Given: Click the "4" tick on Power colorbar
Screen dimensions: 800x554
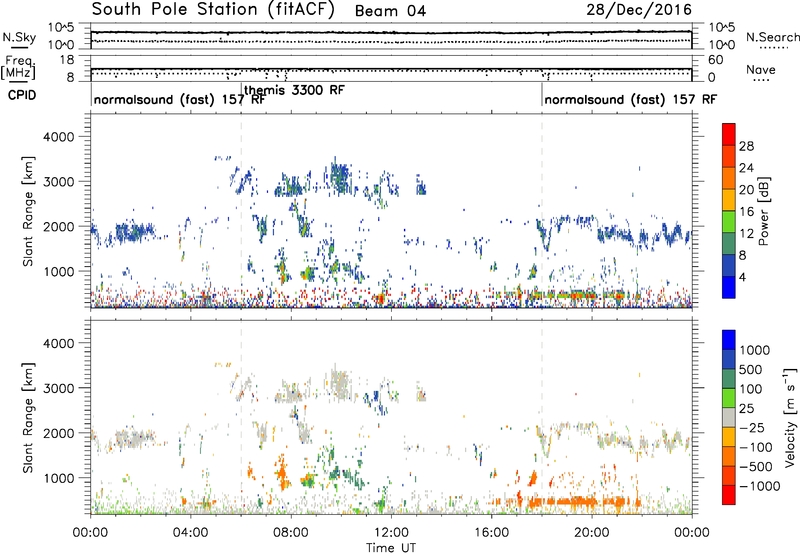Looking at the screenshot, I should tap(743, 277).
